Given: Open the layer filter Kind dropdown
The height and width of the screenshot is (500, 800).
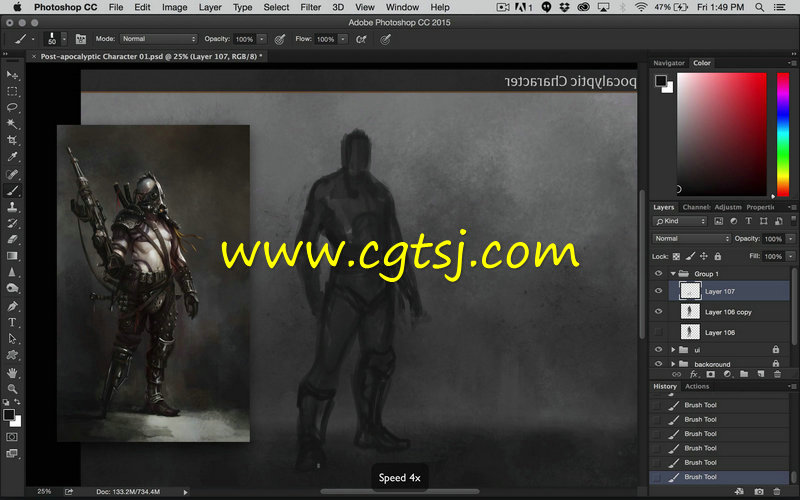Looking at the screenshot, I should click(679, 221).
